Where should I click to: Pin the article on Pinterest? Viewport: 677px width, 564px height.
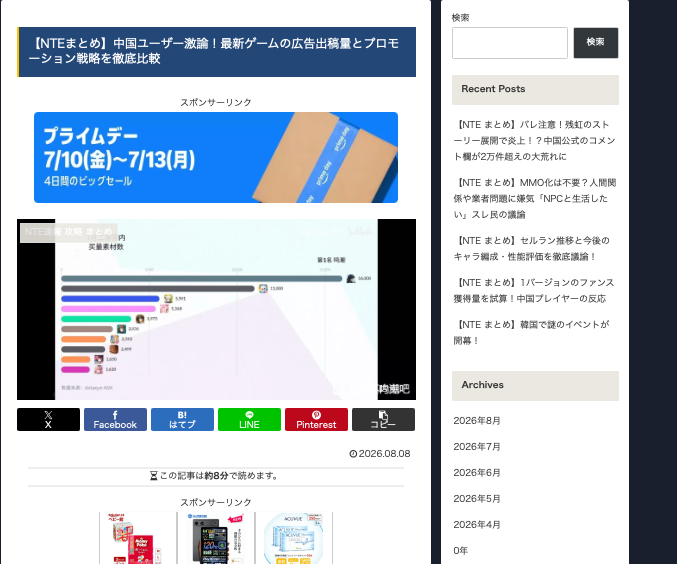tap(316, 419)
